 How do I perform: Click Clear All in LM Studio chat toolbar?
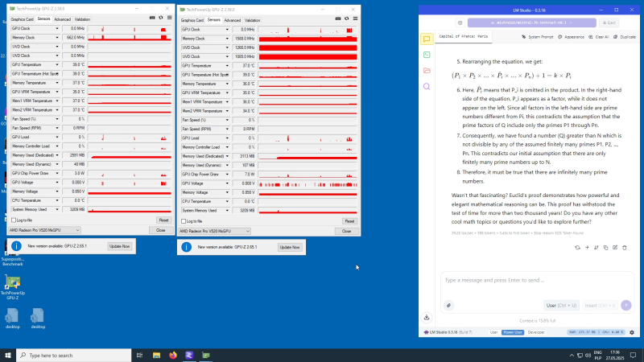[599, 37]
